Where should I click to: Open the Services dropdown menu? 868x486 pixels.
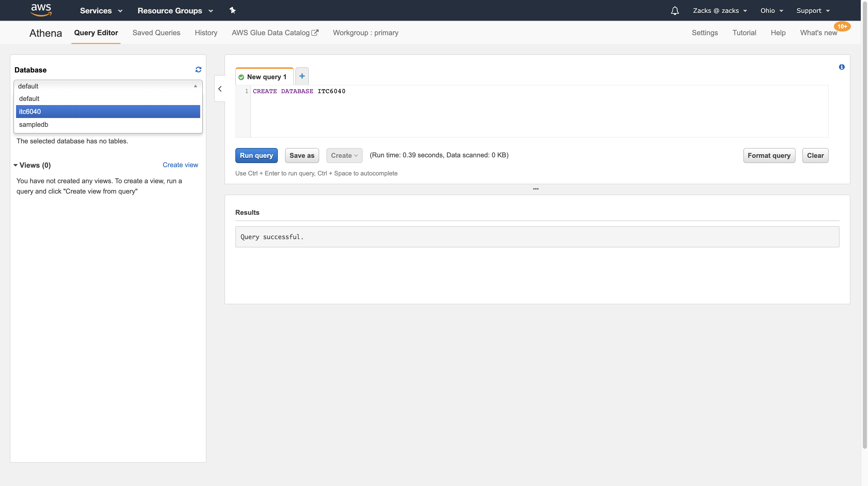tap(101, 11)
